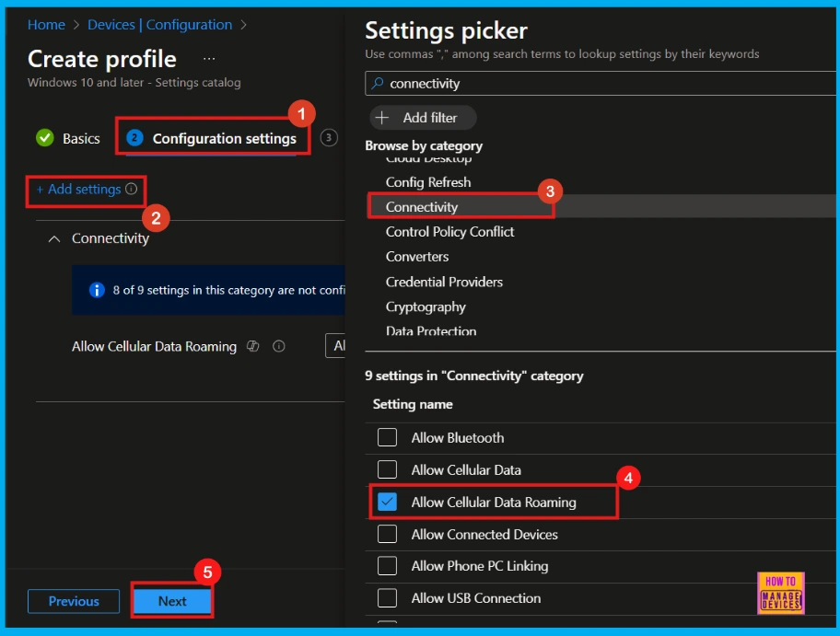Click the info icon next to Add settings

pyautogui.click(x=131, y=189)
